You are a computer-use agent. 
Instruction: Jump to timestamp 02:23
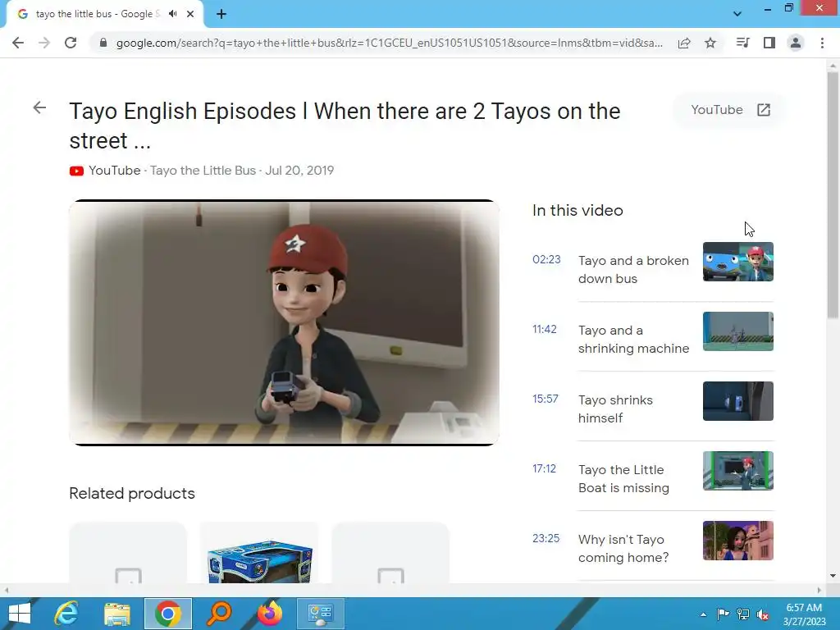tap(546, 260)
